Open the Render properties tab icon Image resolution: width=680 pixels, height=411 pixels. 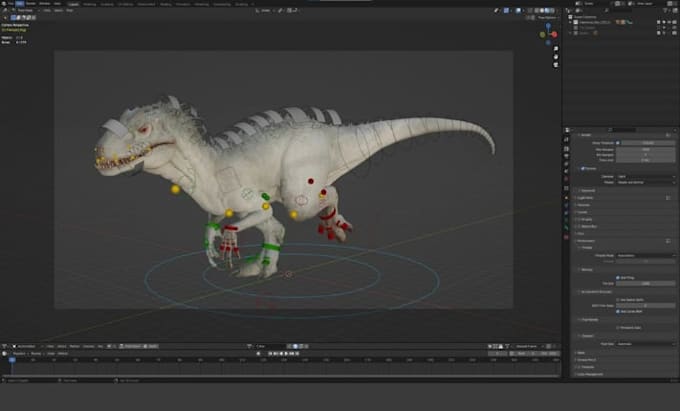click(x=566, y=149)
